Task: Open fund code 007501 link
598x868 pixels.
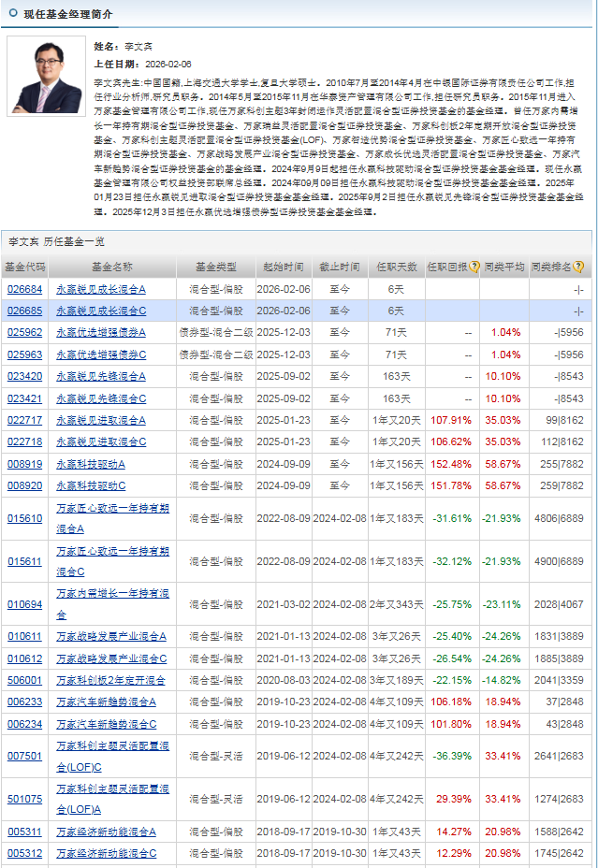Action: (x=24, y=756)
